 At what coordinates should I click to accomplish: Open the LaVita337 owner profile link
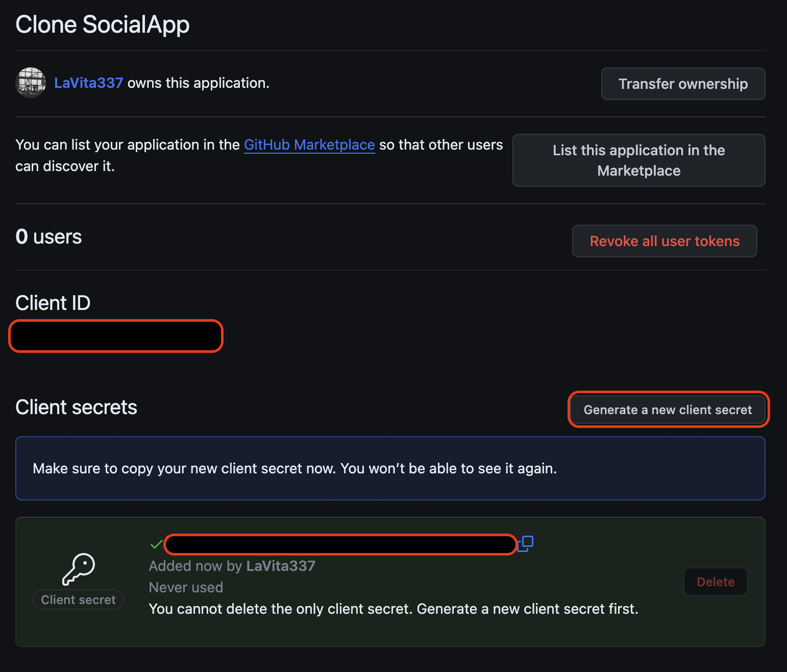(x=89, y=83)
